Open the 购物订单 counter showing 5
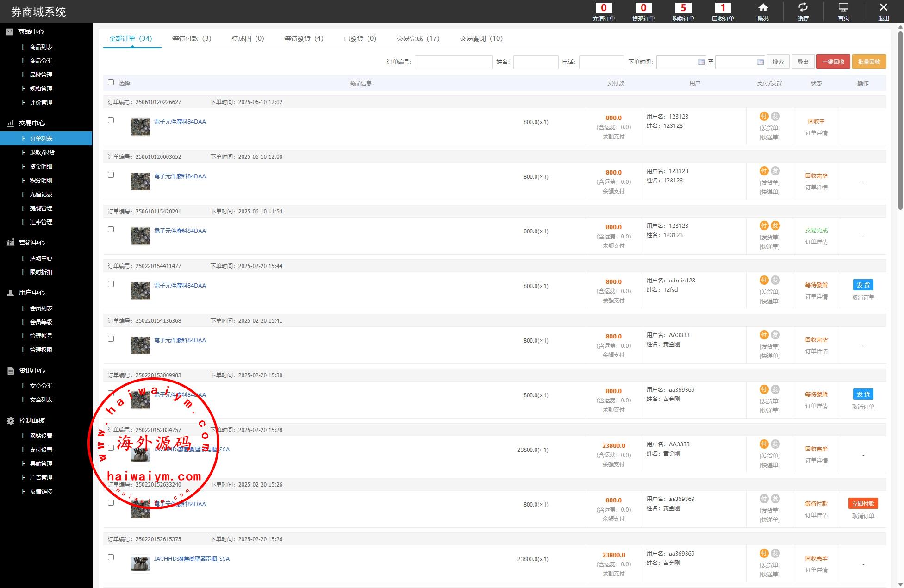The width and height of the screenshot is (904, 588). (x=683, y=8)
